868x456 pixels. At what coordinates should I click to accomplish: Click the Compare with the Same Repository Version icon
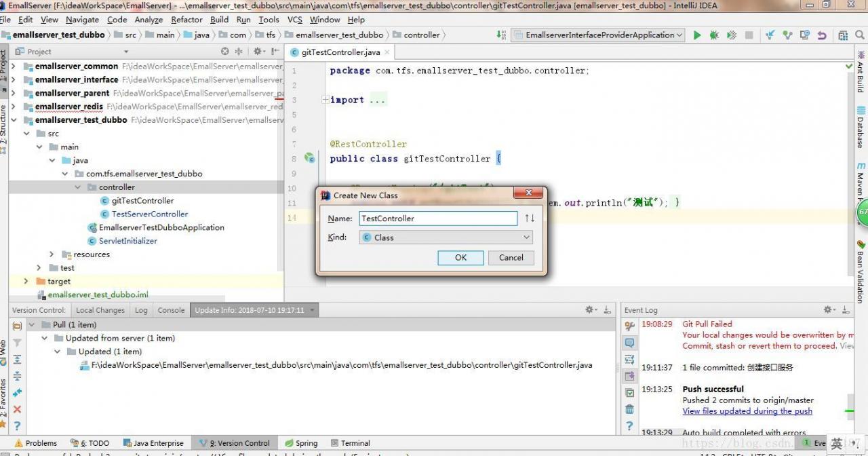[x=804, y=35]
